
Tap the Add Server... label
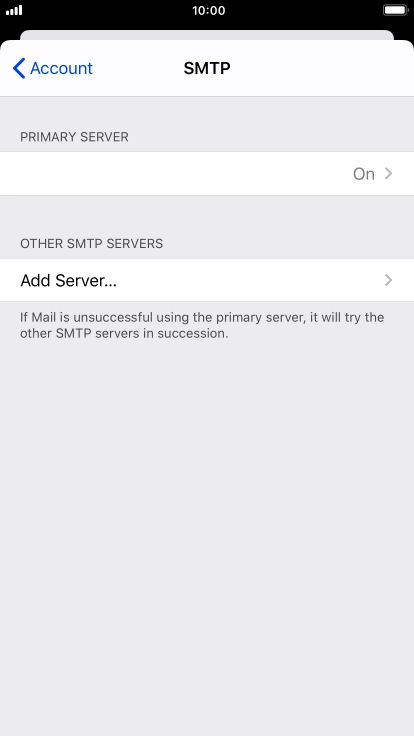click(69, 280)
